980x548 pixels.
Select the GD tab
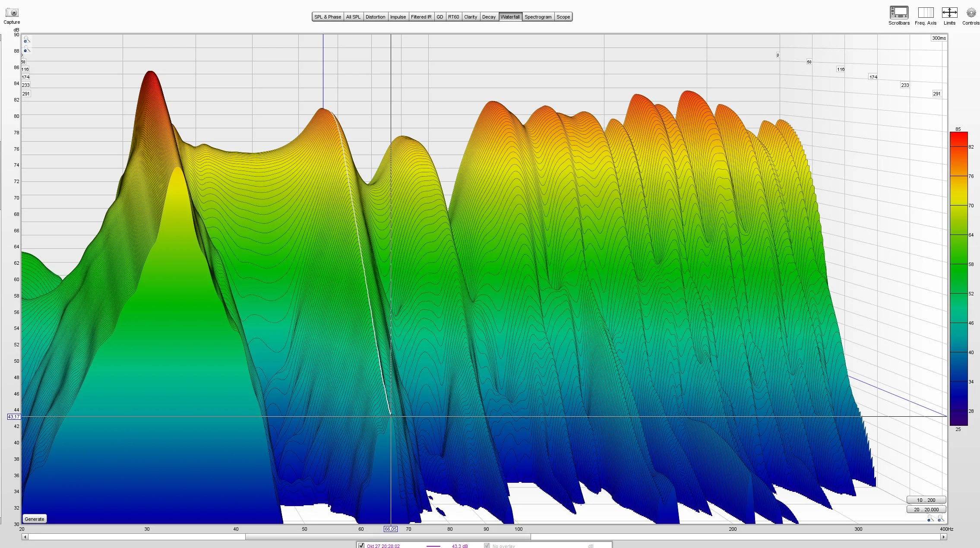tap(440, 17)
